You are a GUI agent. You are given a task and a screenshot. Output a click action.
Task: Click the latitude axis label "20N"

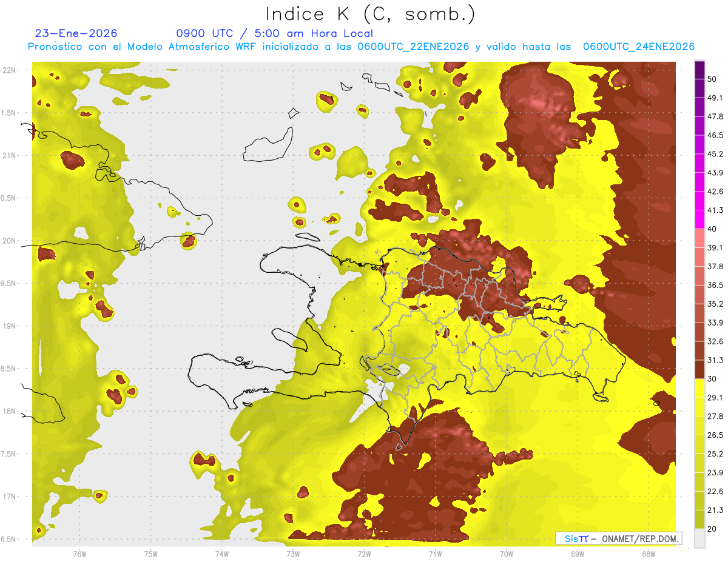pos(10,241)
